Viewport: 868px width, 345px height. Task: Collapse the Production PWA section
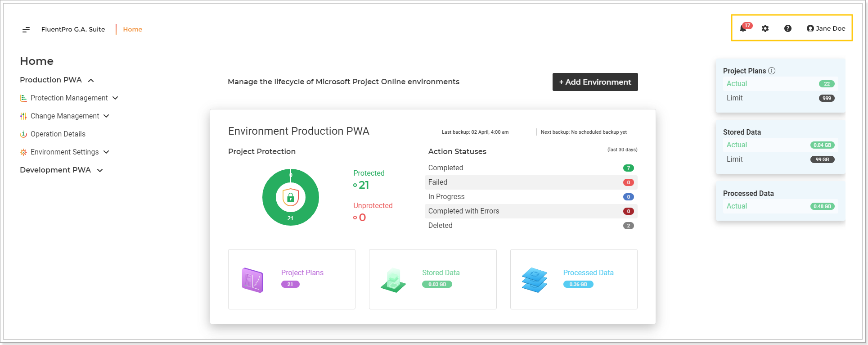[x=91, y=80]
